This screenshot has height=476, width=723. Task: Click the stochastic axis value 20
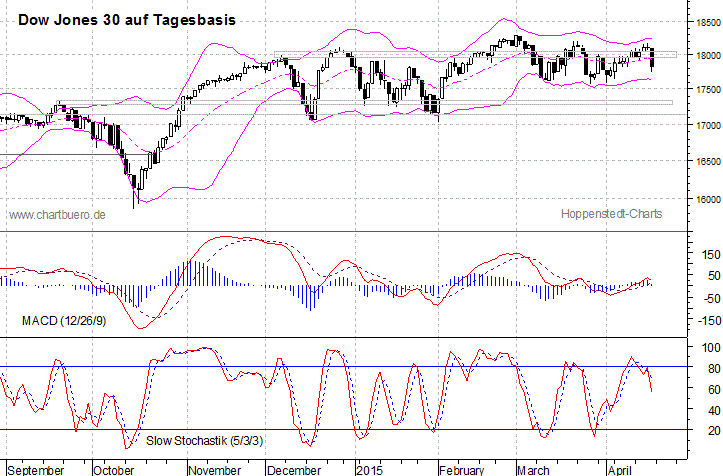[x=714, y=431]
